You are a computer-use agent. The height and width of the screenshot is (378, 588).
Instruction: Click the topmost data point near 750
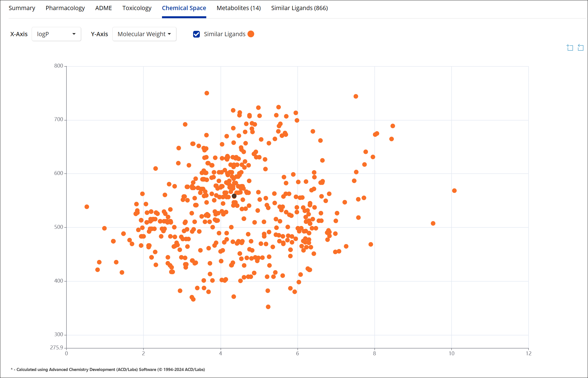pos(207,93)
